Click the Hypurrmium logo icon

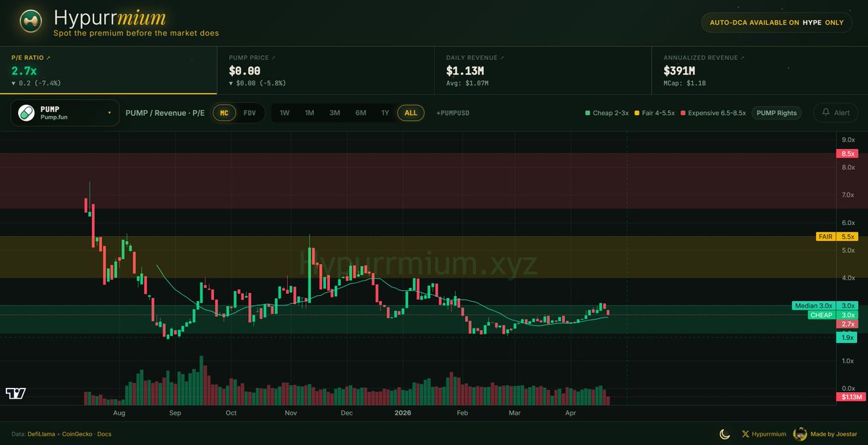click(30, 22)
